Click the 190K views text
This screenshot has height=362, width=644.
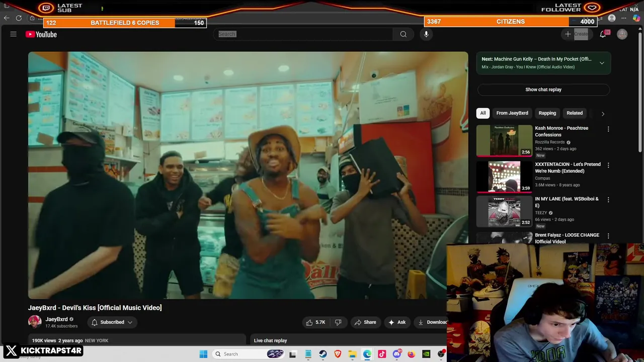[x=44, y=340]
